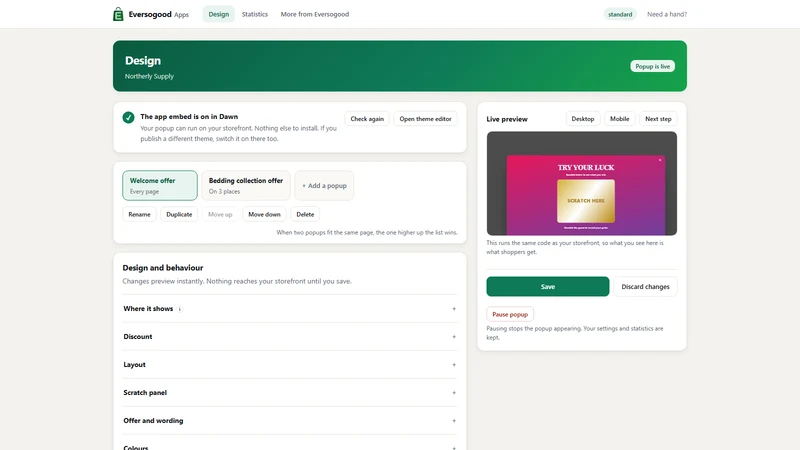This screenshot has height=450, width=800.
Task: Click the green checkmark embed status icon
Action: pos(129,117)
